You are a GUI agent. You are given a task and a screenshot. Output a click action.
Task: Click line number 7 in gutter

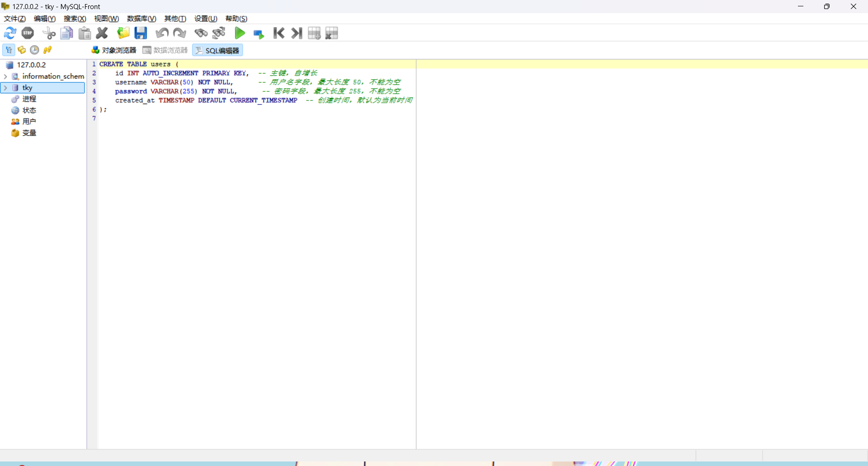tap(94, 119)
